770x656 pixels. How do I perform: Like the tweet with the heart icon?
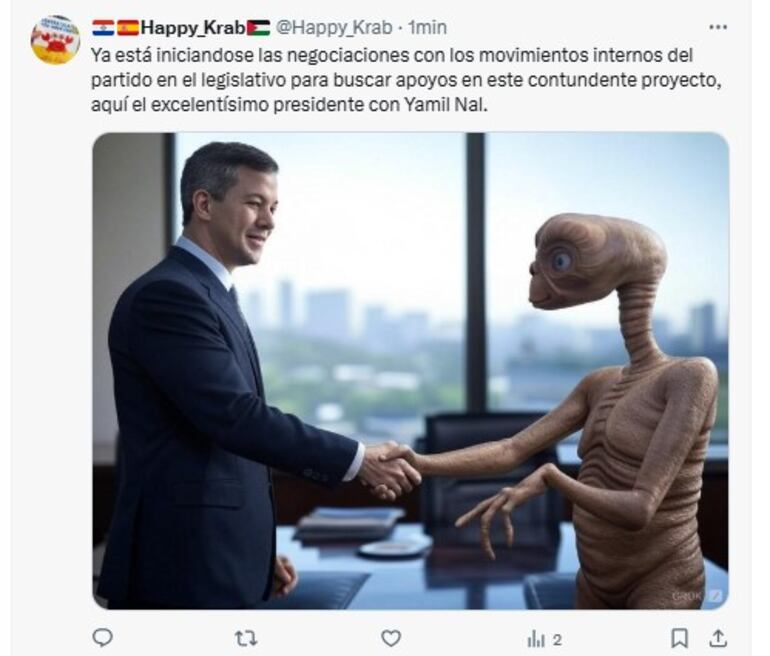pyautogui.click(x=391, y=638)
